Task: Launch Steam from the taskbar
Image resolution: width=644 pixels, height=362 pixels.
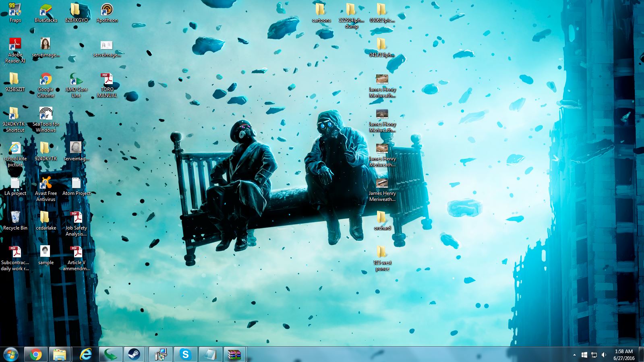Action: pos(135,354)
